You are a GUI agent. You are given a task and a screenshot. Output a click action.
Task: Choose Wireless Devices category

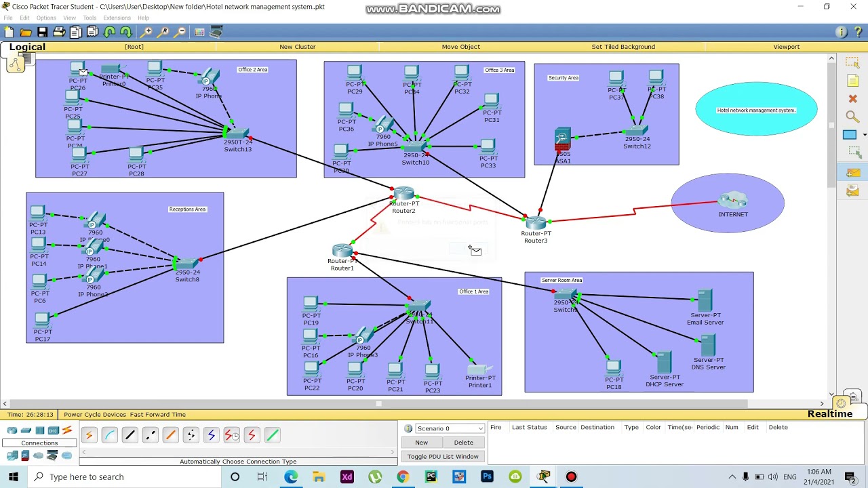click(x=54, y=430)
